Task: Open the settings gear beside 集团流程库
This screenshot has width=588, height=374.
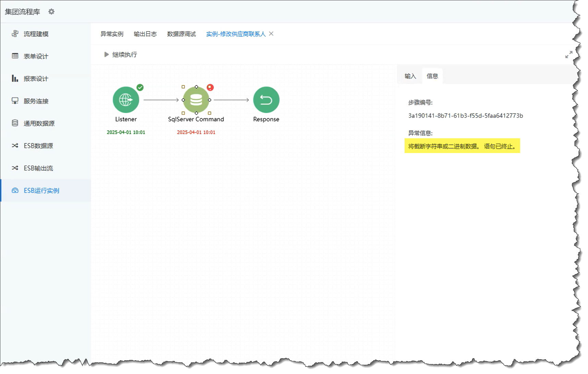Action: [51, 11]
